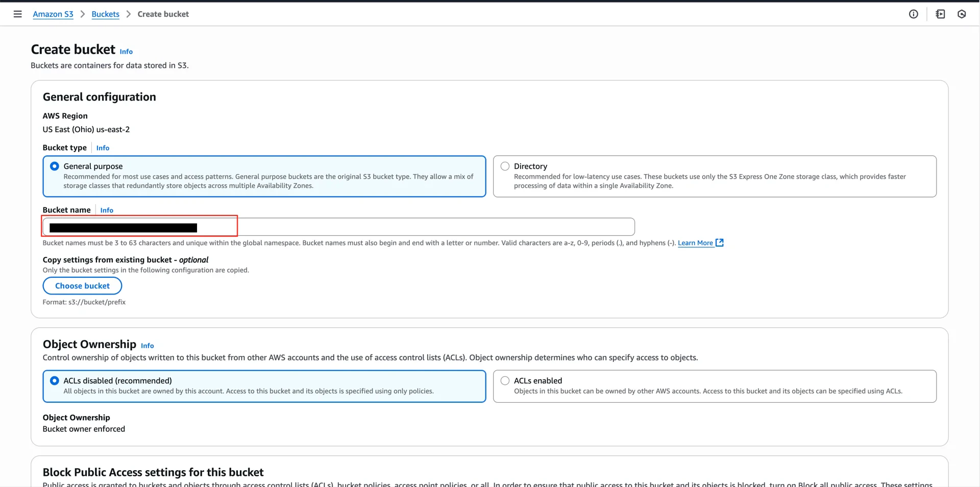The width and height of the screenshot is (980, 487).
Task: Choose ACLs disabled (recommended) option
Action: click(264, 386)
